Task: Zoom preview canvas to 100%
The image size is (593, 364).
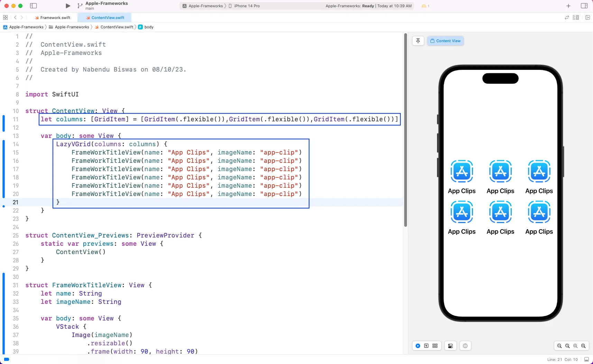Action: coord(567,346)
